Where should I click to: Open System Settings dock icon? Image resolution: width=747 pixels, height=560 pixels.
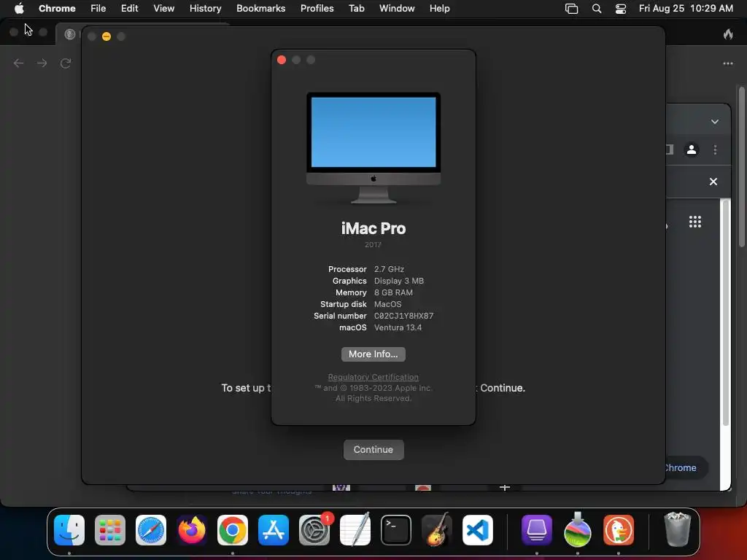coord(314,530)
